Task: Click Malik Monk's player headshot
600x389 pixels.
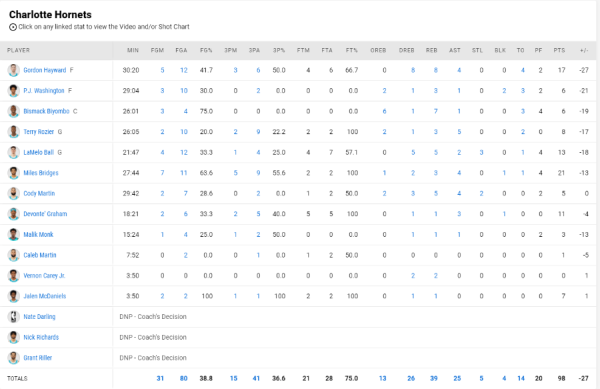Action: (13, 234)
